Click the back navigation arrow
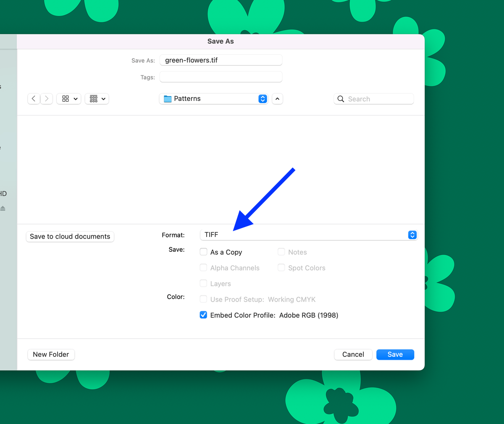 (34, 99)
